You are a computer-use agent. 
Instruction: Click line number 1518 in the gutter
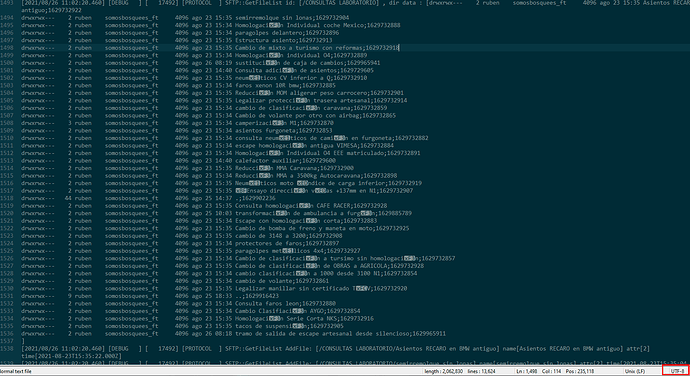click(x=7, y=198)
